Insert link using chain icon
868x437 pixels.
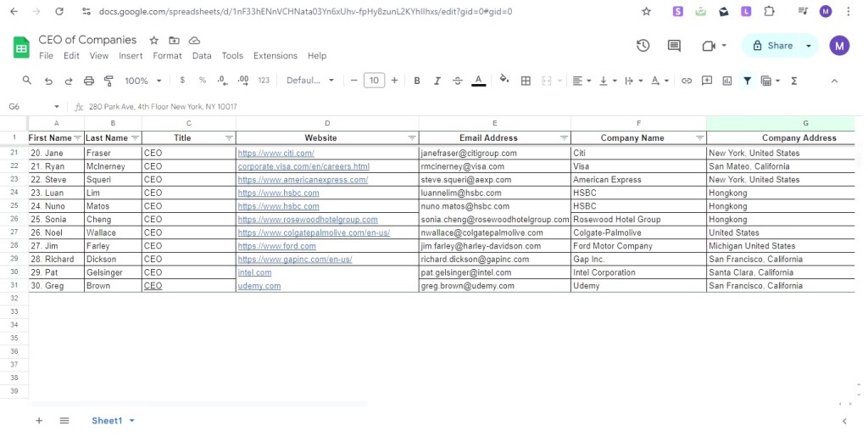(x=687, y=81)
